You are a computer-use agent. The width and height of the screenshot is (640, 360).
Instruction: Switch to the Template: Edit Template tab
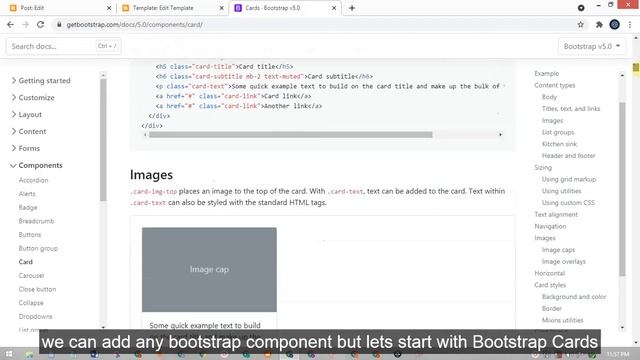coord(172,8)
